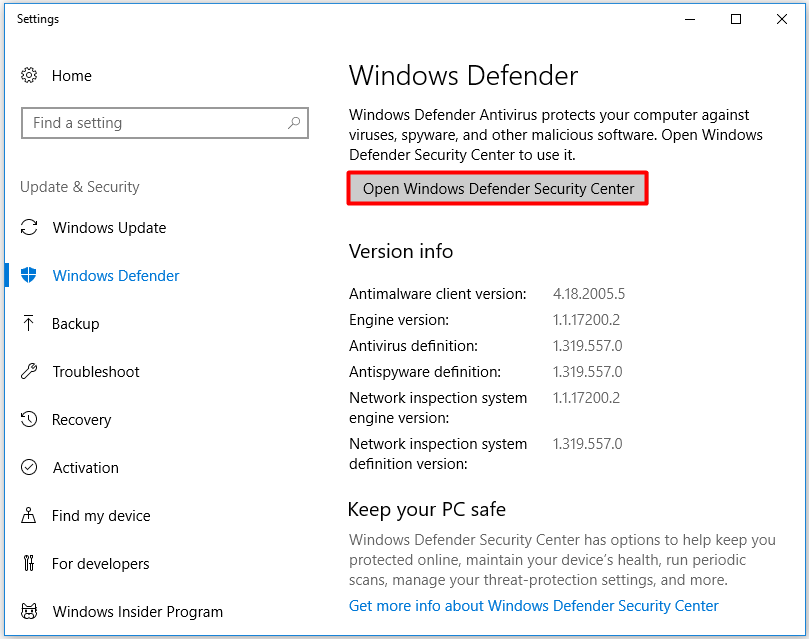The width and height of the screenshot is (809, 639).
Task: Click the Activation checkmark circle icon
Action: coord(29,467)
